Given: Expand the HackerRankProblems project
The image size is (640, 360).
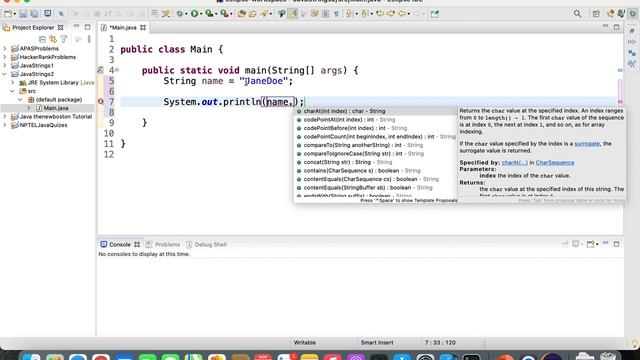Looking at the screenshot, I should pyautogui.click(x=5, y=57).
